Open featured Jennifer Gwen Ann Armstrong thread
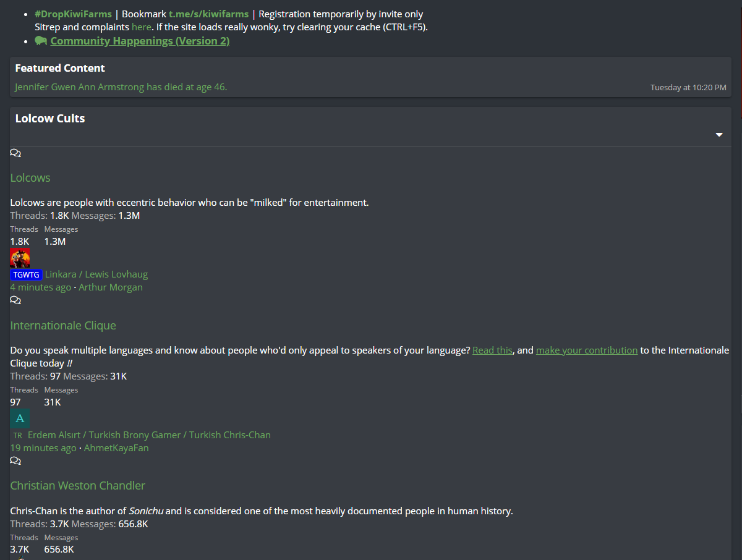Viewport: 742px width, 560px height. click(121, 87)
